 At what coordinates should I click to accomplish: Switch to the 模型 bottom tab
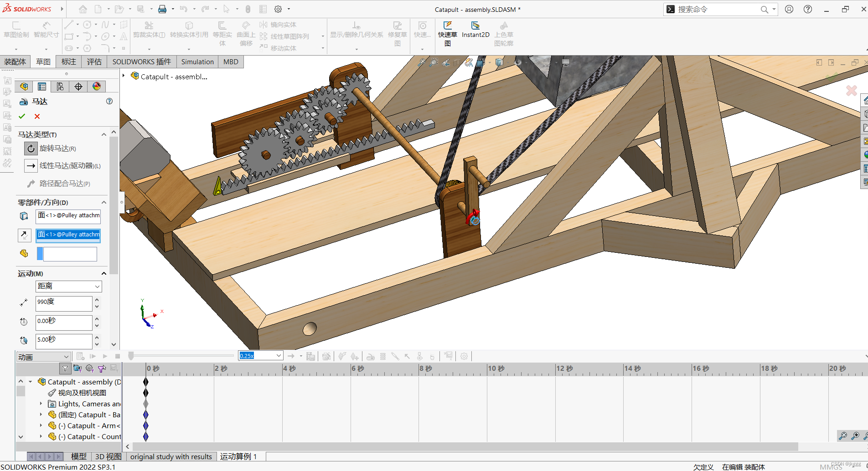click(78, 456)
